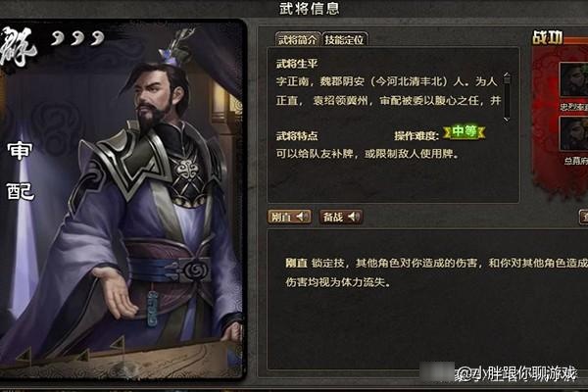Click the 战功 banner heading
Viewport: 588px width, 392px height.
point(548,37)
